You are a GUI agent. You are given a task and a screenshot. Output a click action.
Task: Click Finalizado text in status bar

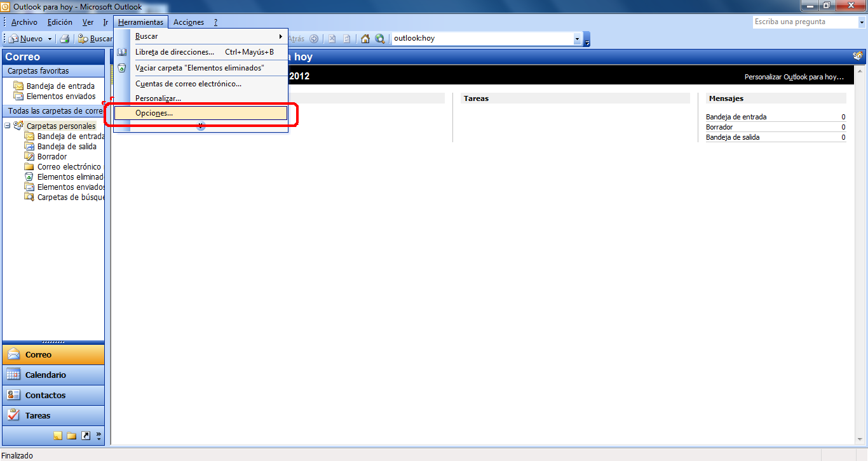[17, 455]
